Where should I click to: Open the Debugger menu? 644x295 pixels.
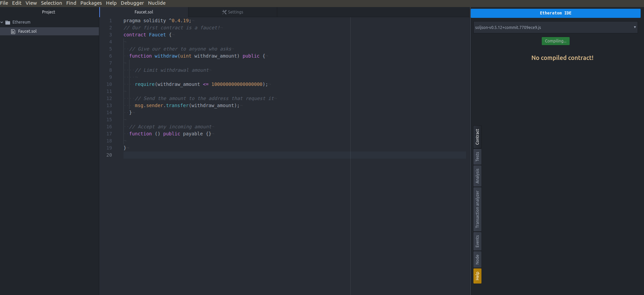pos(133,3)
